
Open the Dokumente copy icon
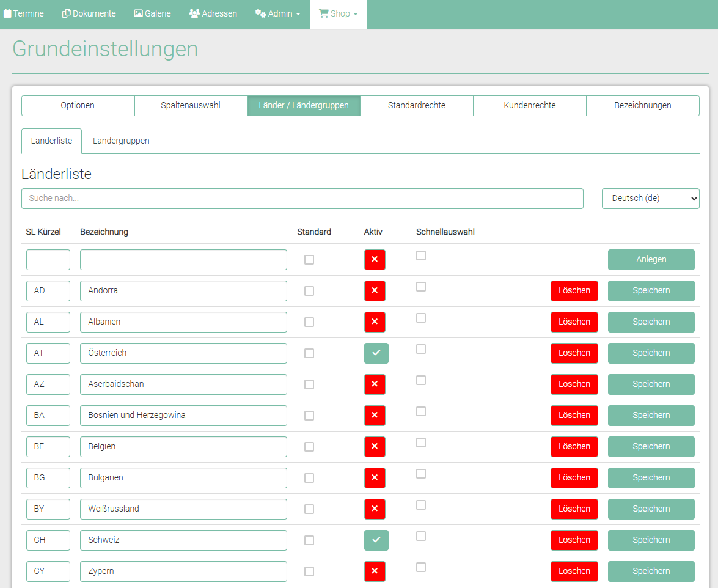click(66, 13)
